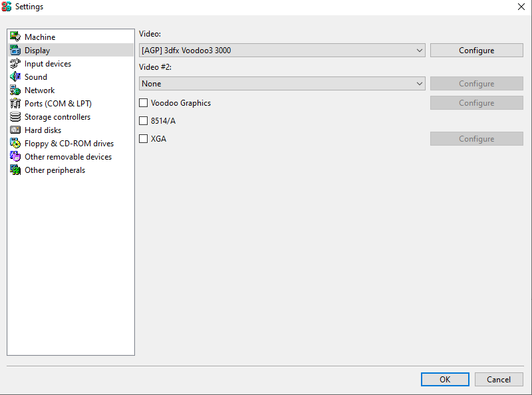Close the Settings window
The height and width of the screenshot is (395, 532).
click(521, 7)
